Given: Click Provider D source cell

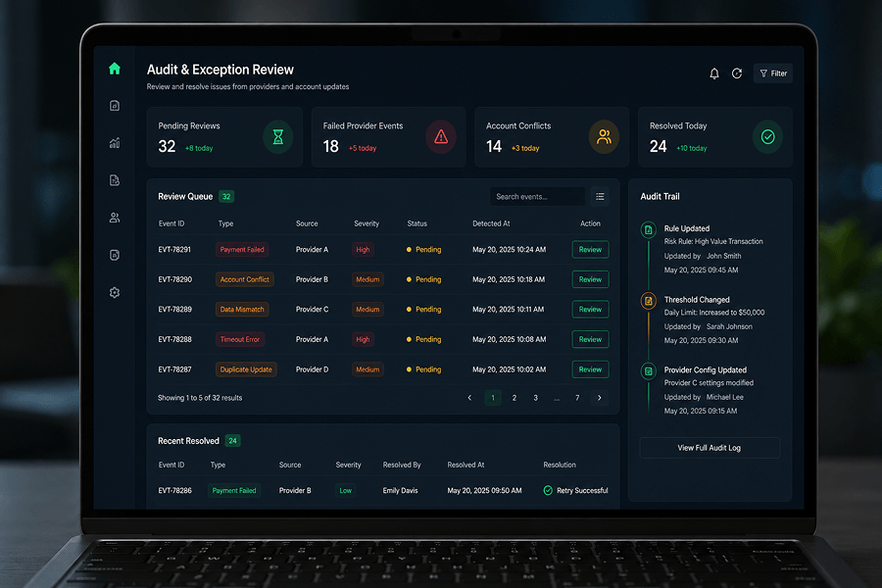Looking at the screenshot, I should 313,369.
